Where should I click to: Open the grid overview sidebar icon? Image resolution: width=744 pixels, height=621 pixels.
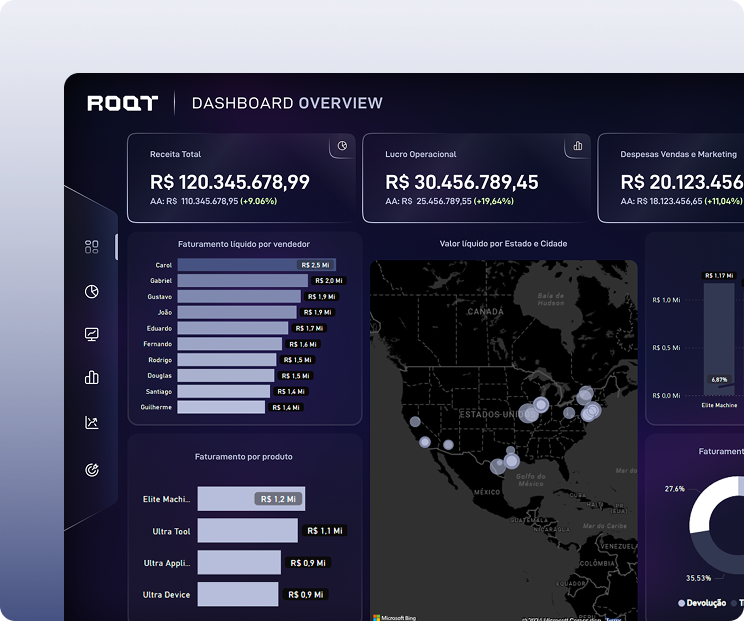coord(92,247)
